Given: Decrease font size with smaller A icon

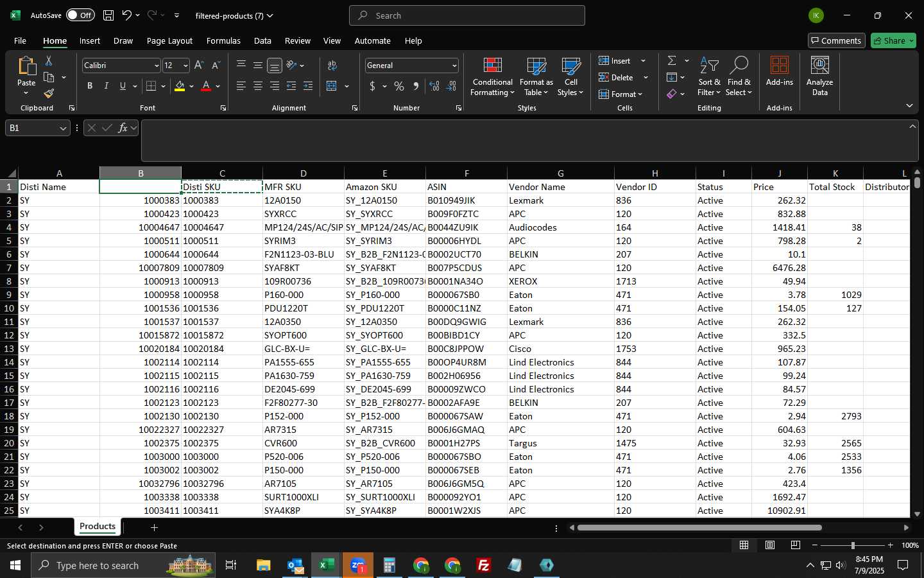Looking at the screenshot, I should coord(216,66).
